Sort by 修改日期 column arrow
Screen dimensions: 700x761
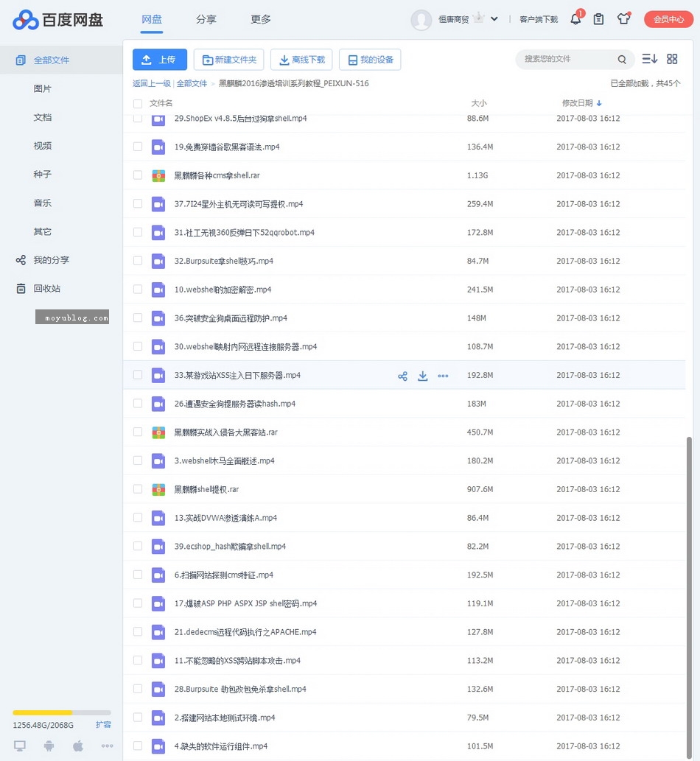click(x=599, y=103)
